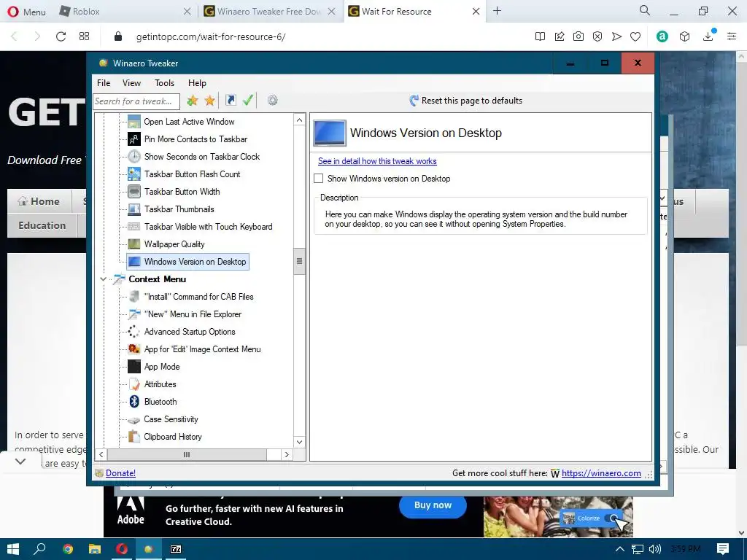Click the volume speaker tray icon
Viewport: 747px width, 560px height.
(x=655, y=549)
